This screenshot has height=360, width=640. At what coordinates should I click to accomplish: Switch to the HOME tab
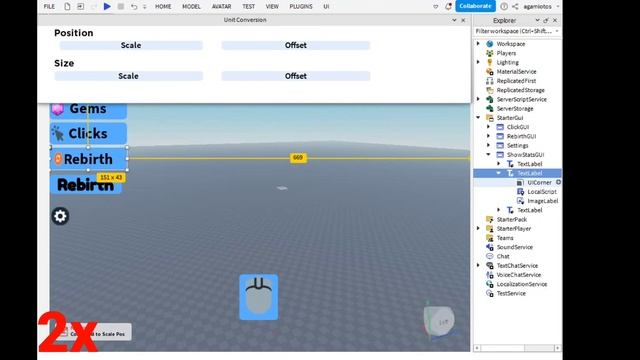163,7
